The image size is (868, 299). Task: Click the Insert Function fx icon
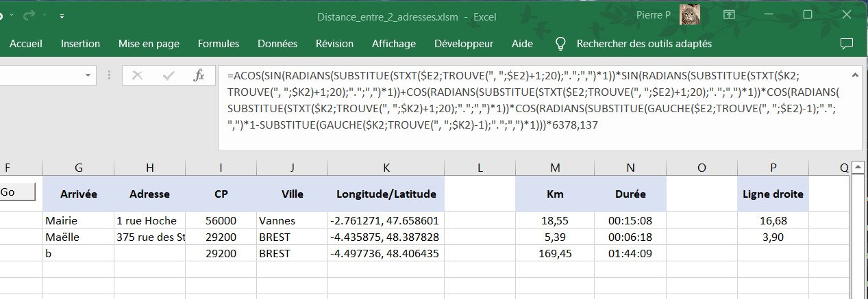[199, 75]
